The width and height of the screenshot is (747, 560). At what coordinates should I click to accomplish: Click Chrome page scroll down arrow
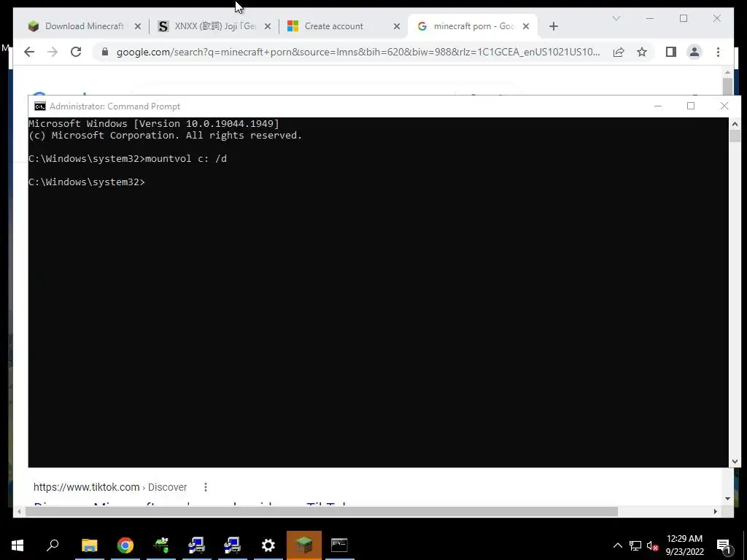[x=727, y=499]
